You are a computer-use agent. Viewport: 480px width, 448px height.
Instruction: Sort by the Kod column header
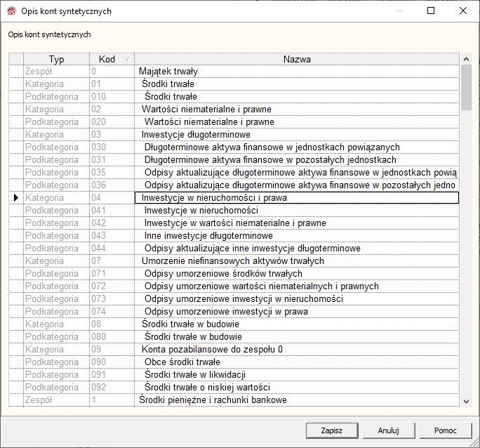(x=107, y=60)
